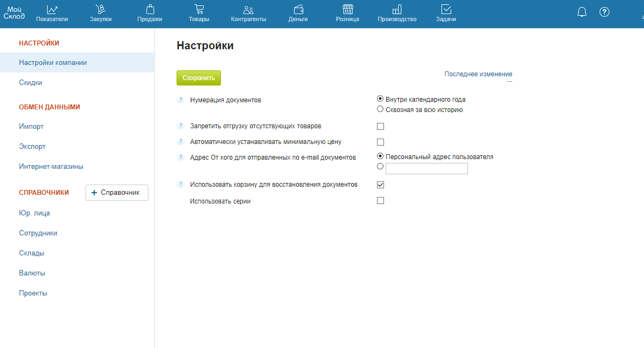Open the Показатели section icon

[x=52, y=9]
